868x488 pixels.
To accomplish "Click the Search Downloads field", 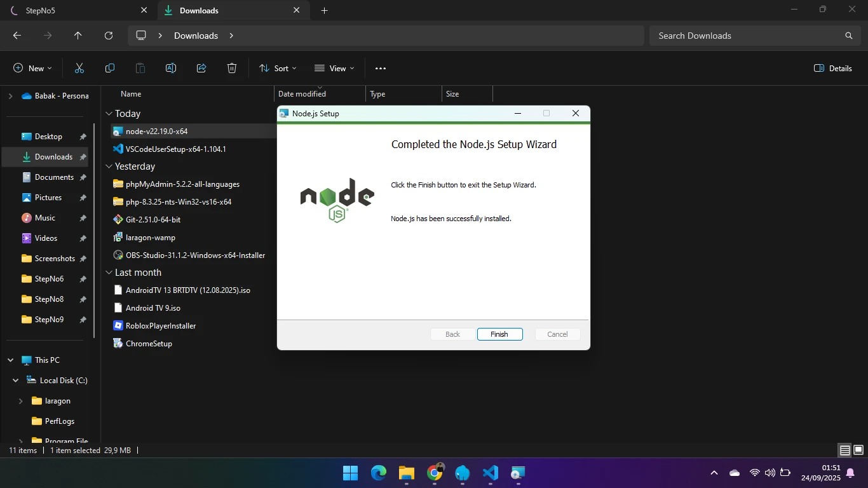I will tap(747, 36).
